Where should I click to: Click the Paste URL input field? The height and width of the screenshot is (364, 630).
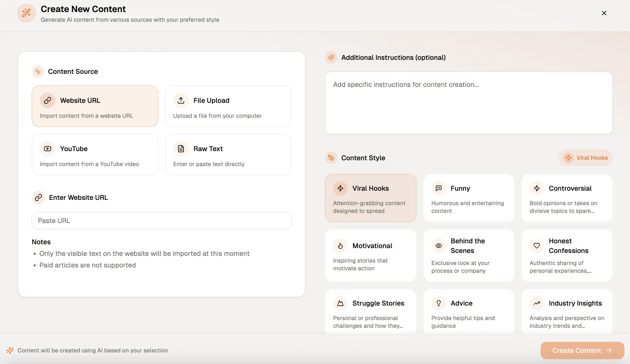162,221
